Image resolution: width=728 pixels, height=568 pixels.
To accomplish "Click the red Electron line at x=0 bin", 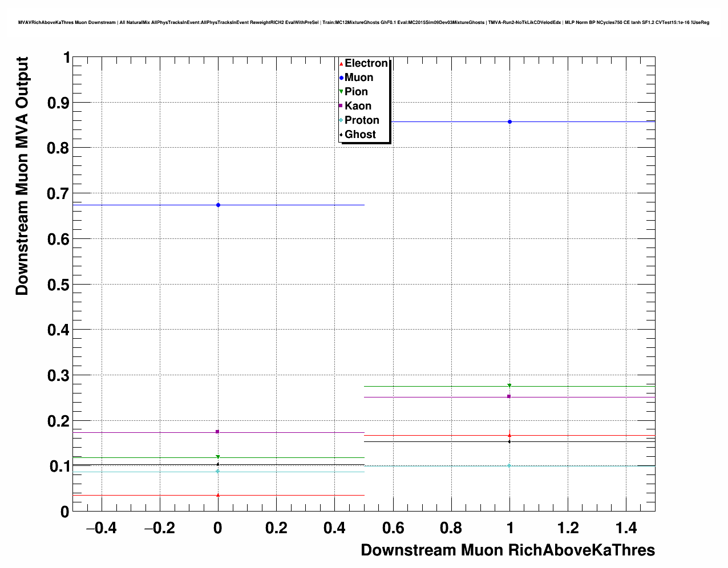I will (143, 495).
